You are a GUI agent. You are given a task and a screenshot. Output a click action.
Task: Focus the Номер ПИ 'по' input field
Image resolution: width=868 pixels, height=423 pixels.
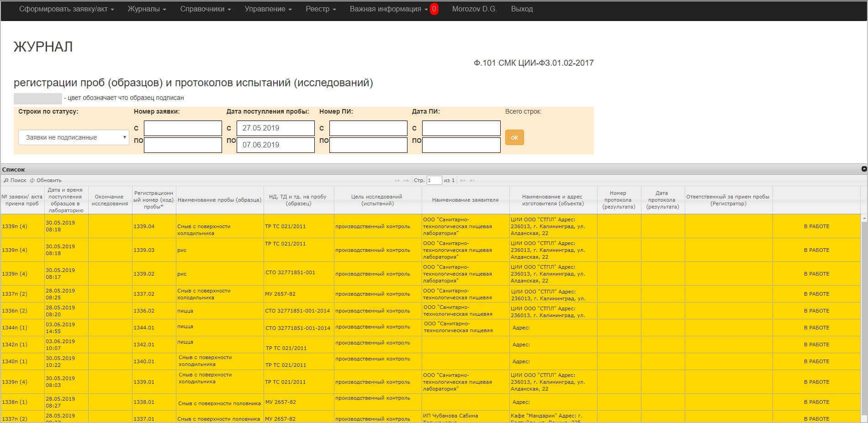point(368,145)
